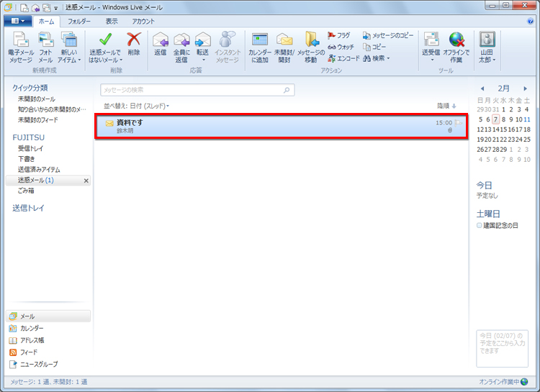
Task: Click the フラグ button
Action: 338,35
